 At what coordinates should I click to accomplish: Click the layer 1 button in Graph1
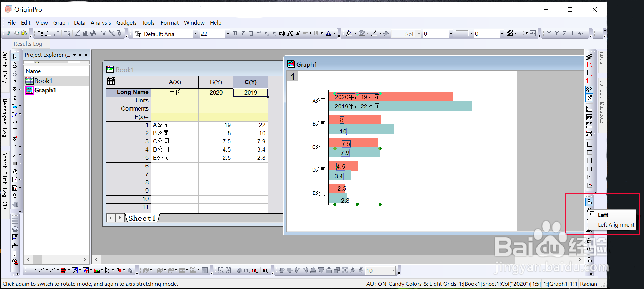point(292,76)
